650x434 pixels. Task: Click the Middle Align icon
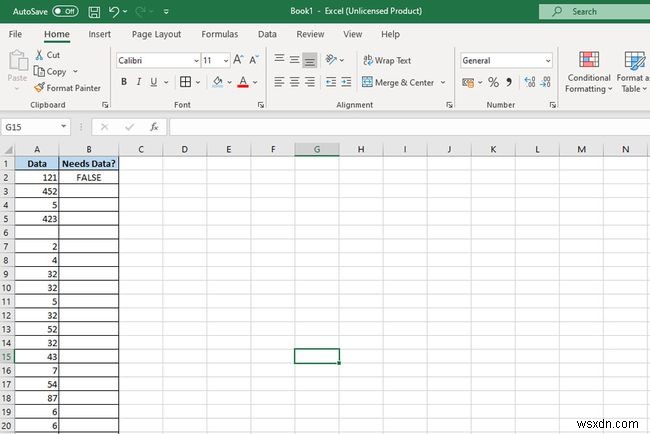[294, 60]
